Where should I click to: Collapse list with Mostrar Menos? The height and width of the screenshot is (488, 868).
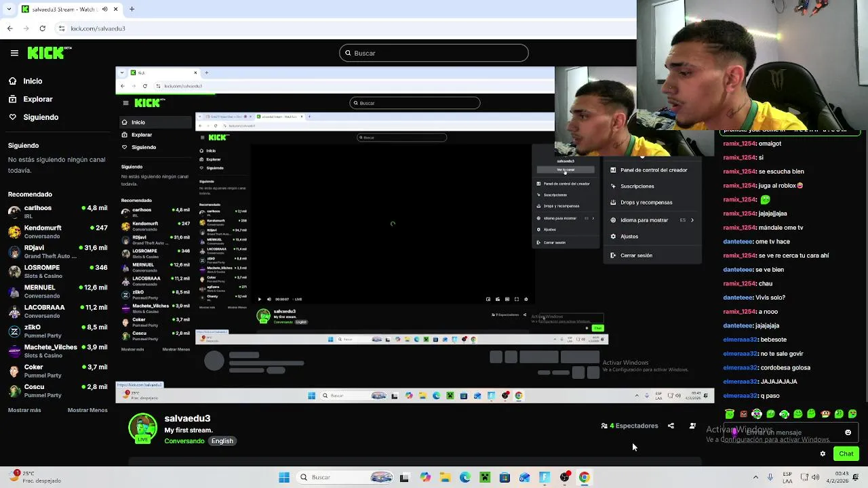pyautogui.click(x=87, y=410)
